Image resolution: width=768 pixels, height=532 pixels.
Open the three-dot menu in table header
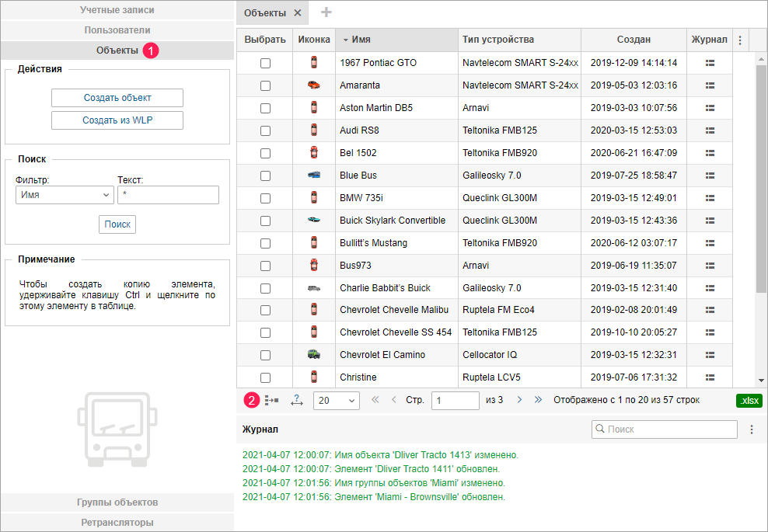click(740, 40)
